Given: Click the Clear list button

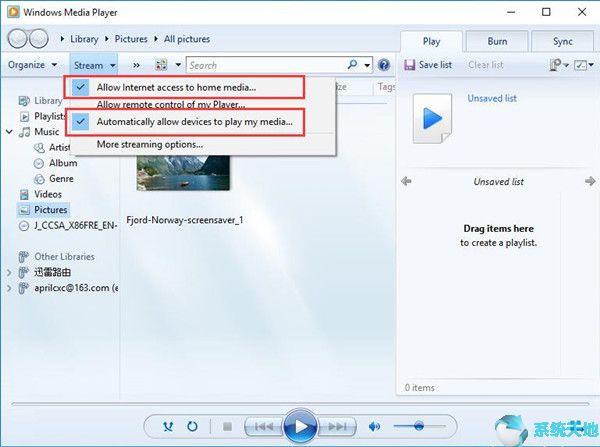Looking at the screenshot, I should point(486,65).
